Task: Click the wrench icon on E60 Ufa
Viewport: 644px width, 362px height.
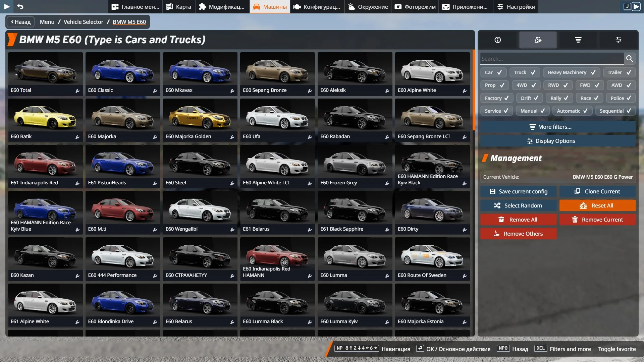Action: point(310,137)
